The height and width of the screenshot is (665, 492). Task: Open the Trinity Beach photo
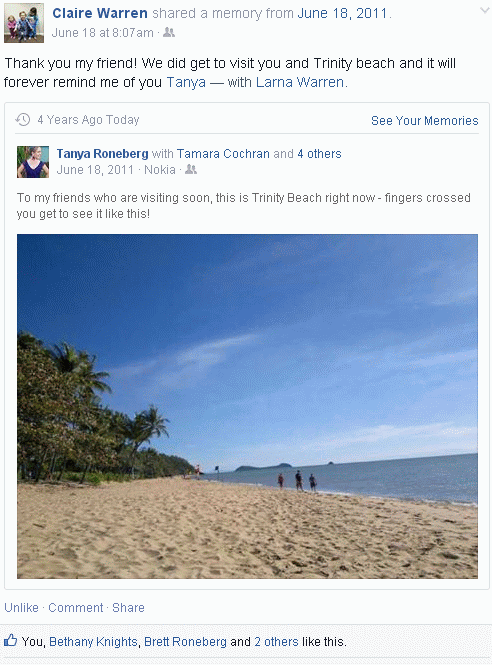pyautogui.click(x=247, y=406)
